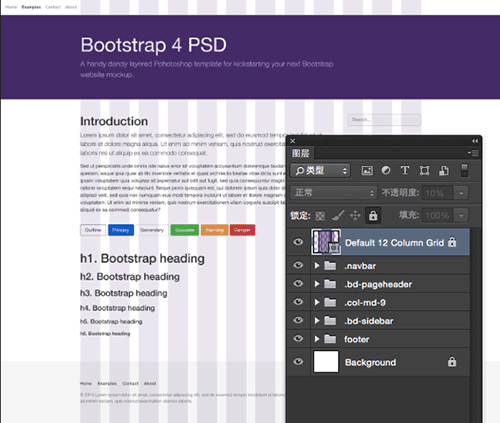Expand the .navbar group
The width and height of the screenshot is (500, 423).
pyautogui.click(x=317, y=266)
